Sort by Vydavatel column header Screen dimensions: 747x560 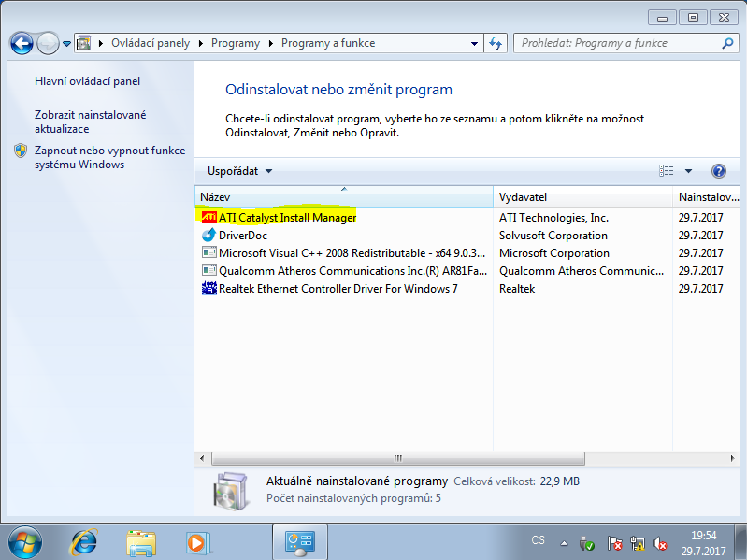coord(582,197)
